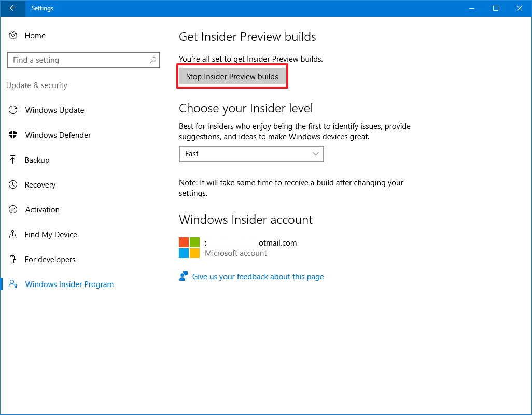Select the Windows Defender shield icon
The height and width of the screenshot is (415, 532).
tap(13, 135)
